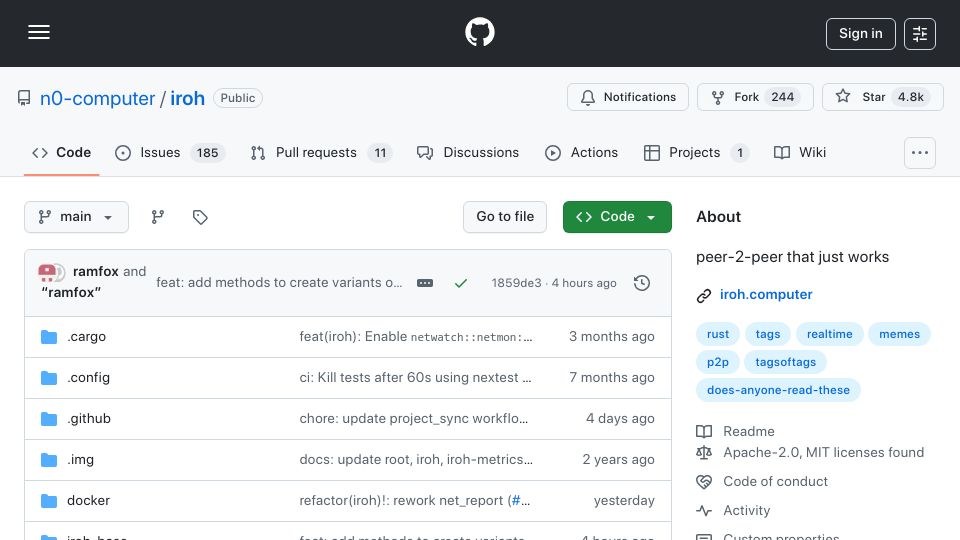The width and height of the screenshot is (960, 540).
Task: Select the realtime topic tag
Action: 830,334
